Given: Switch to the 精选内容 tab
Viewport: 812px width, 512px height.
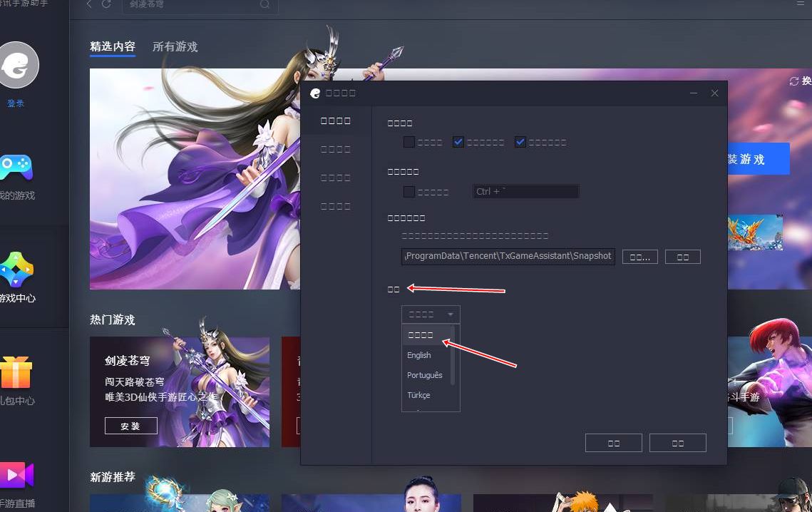Looking at the screenshot, I should coord(113,46).
